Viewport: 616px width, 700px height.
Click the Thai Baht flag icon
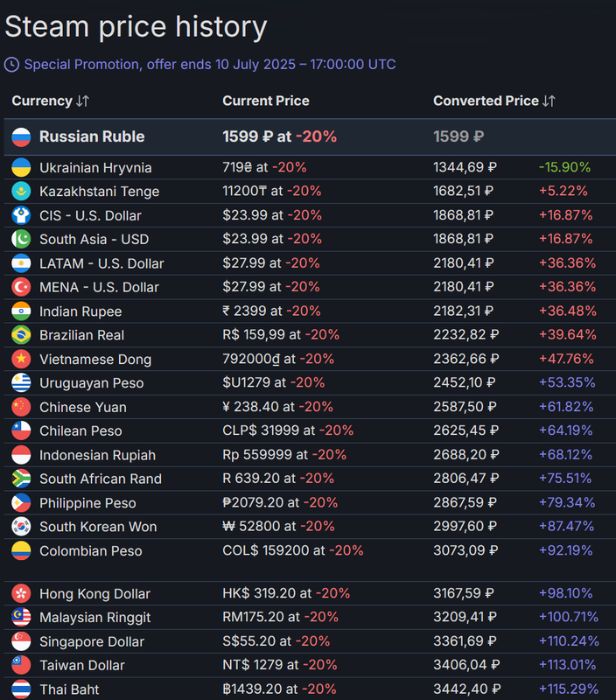coord(21,689)
